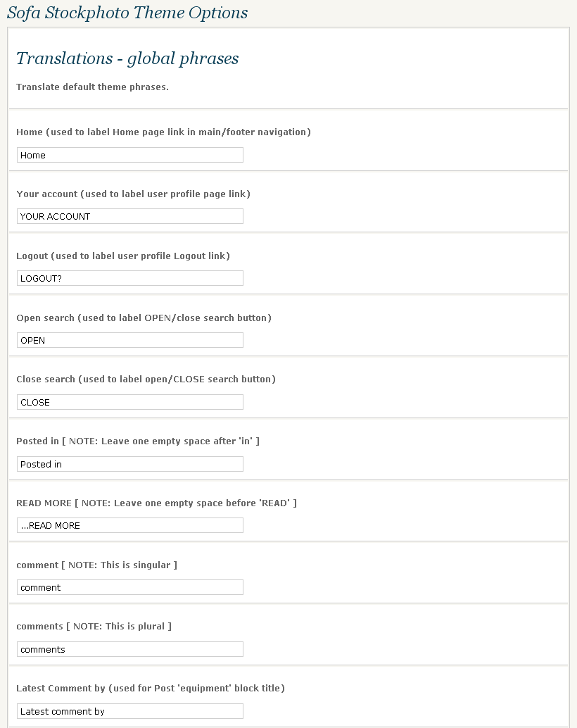The image size is (577, 728).
Task: Click the Home translation input field
Action: click(130, 155)
